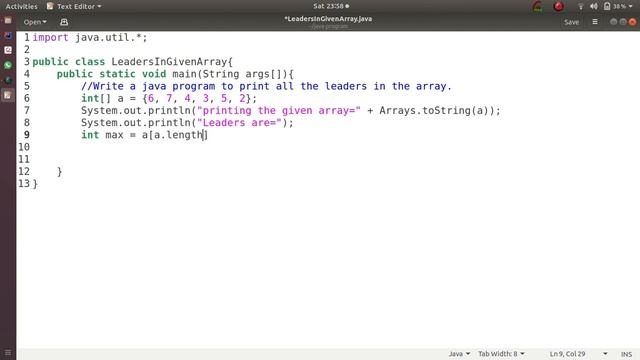Click on 'LeadersInGivenArray{' class name
The height and width of the screenshot is (360, 640).
[x=172, y=62]
